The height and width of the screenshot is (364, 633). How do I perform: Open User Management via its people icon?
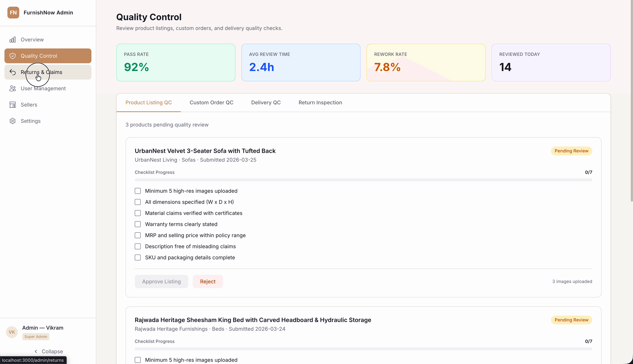click(x=12, y=88)
